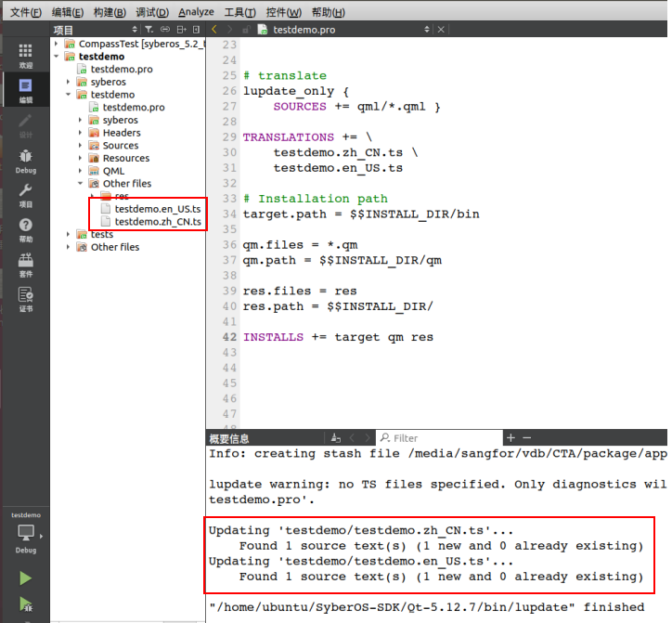Collapse the Other files folder
This screenshot has width=672, height=623.
tap(81, 184)
